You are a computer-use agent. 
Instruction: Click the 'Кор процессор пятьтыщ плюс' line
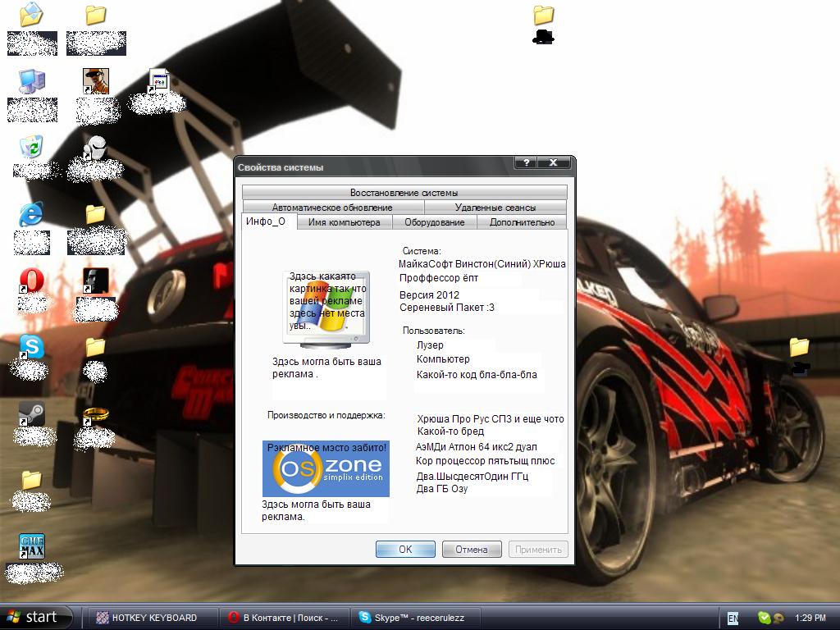486,461
